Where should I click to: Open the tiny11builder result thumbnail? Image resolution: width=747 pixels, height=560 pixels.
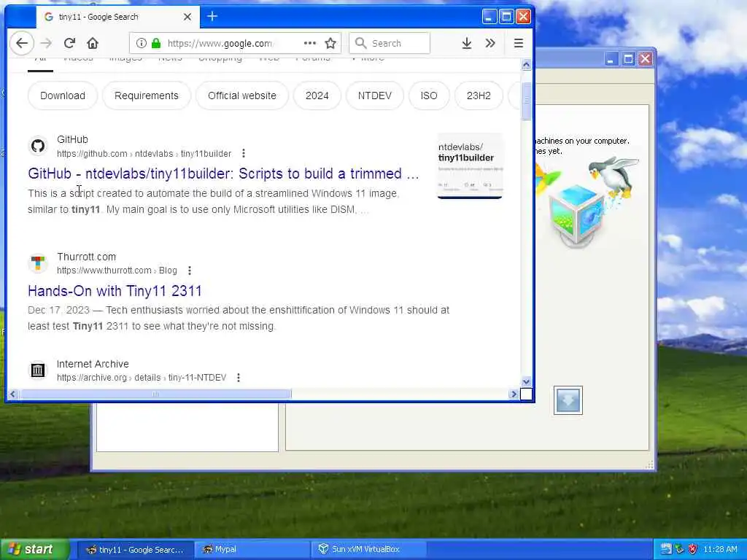[x=470, y=166]
